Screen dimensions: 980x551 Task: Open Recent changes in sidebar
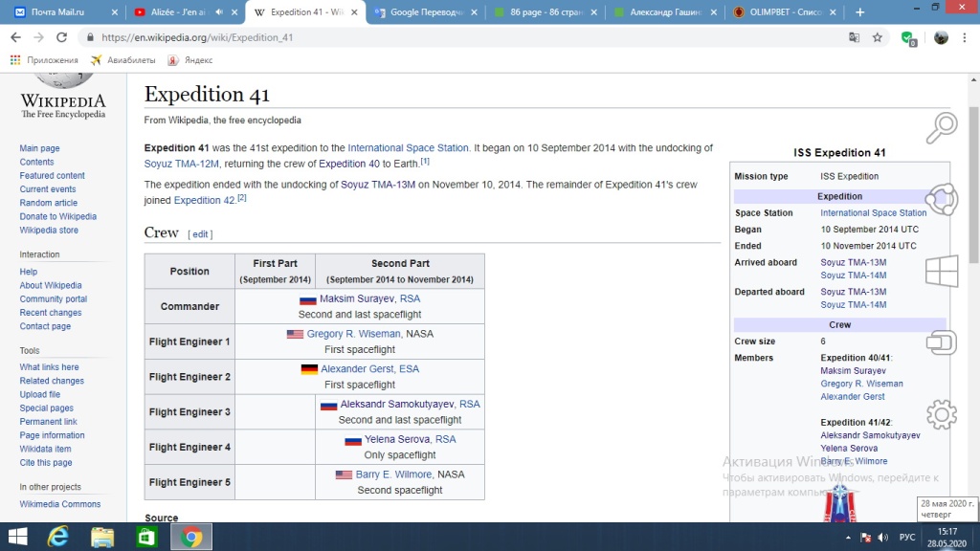point(50,313)
